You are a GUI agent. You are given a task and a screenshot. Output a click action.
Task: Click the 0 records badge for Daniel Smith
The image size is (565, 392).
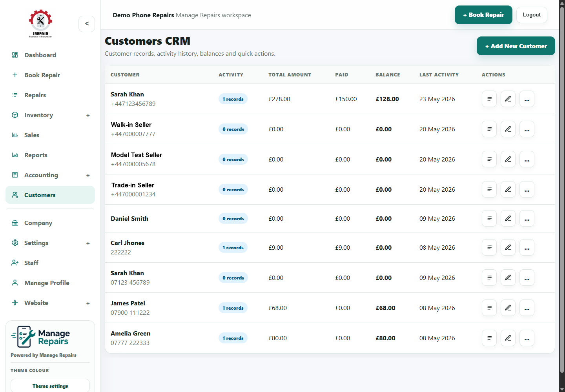pos(233,218)
